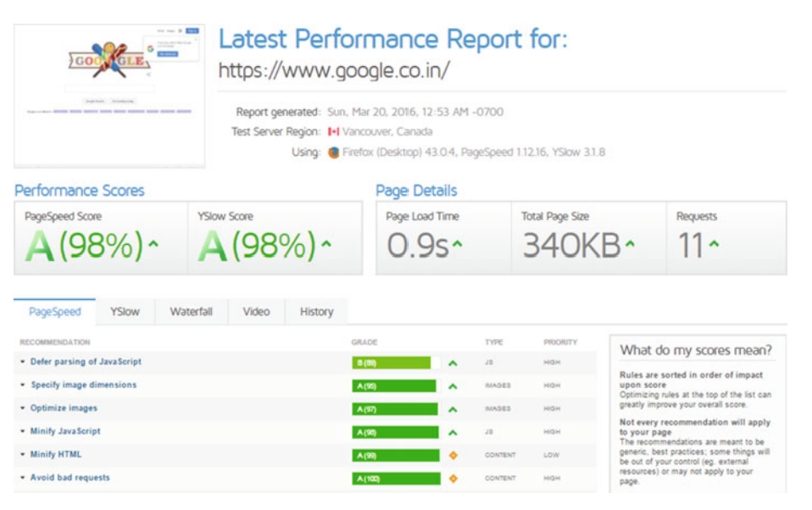Click the Performance Scores heading
The height and width of the screenshot is (510, 812).
point(79,191)
